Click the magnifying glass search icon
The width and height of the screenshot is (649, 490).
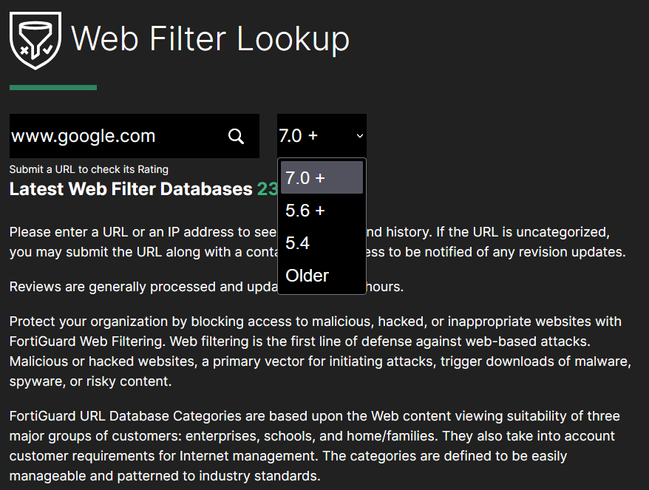point(236,136)
